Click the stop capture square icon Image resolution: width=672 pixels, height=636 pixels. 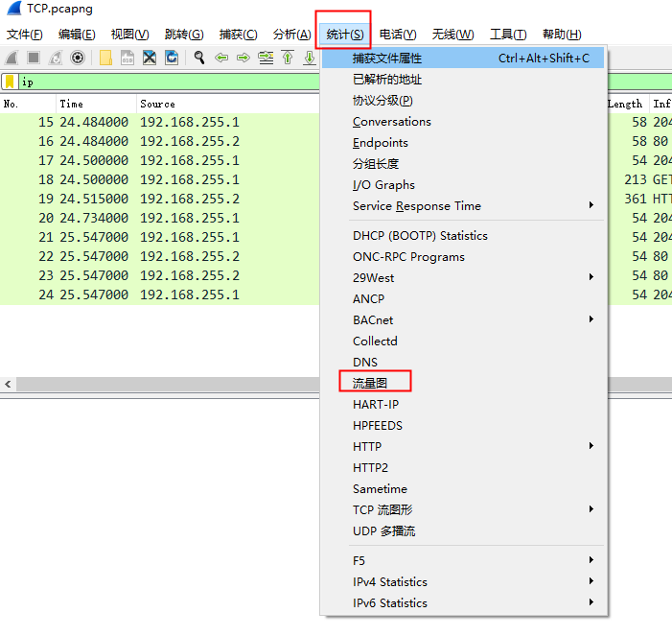34,58
